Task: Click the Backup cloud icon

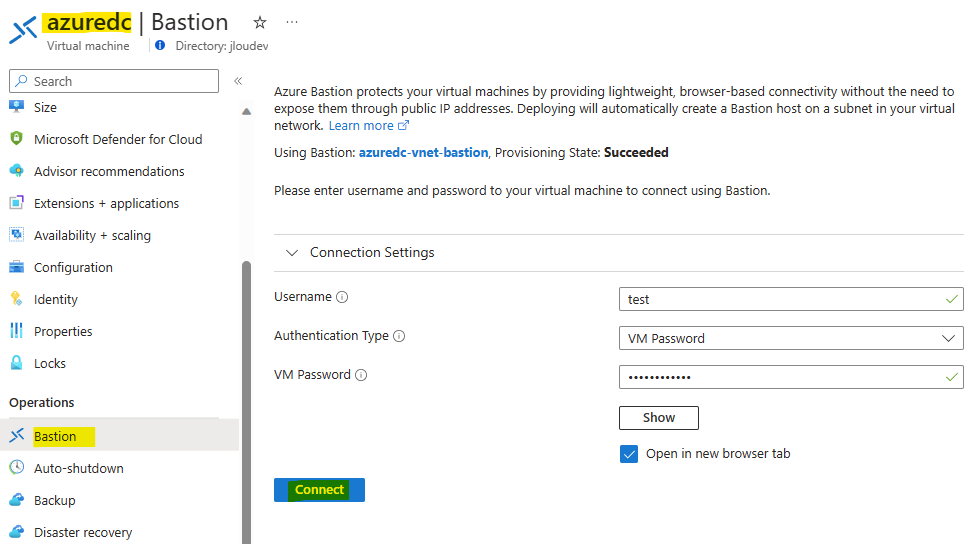Action: coord(17,500)
